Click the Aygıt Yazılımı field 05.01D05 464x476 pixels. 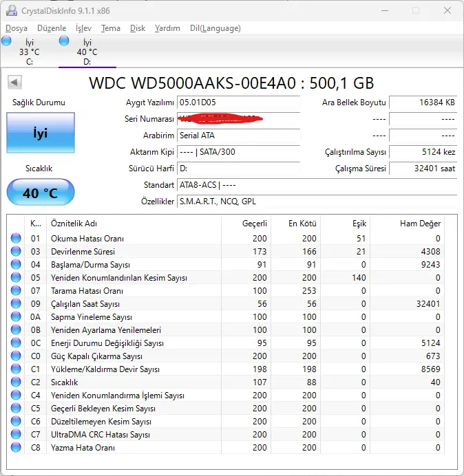pyautogui.click(x=238, y=102)
